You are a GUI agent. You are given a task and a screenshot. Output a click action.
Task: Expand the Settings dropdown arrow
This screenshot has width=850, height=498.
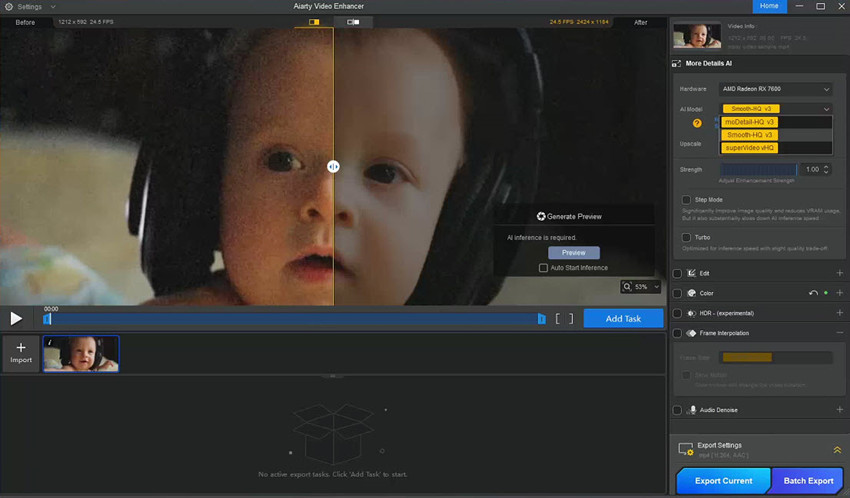(53, 7)
